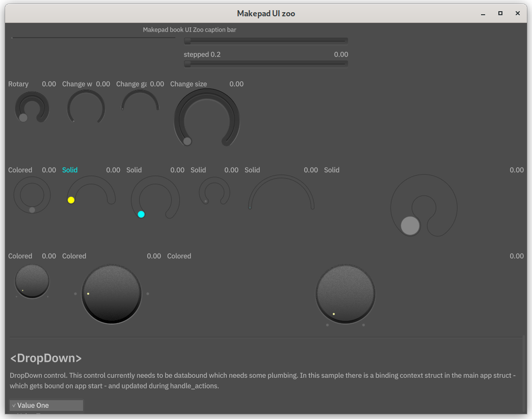Image resolution: width=532 pixels, height=419 pixels.
Task: Click the 0.00 value field of the stepped slider
Action: point(341,54)
